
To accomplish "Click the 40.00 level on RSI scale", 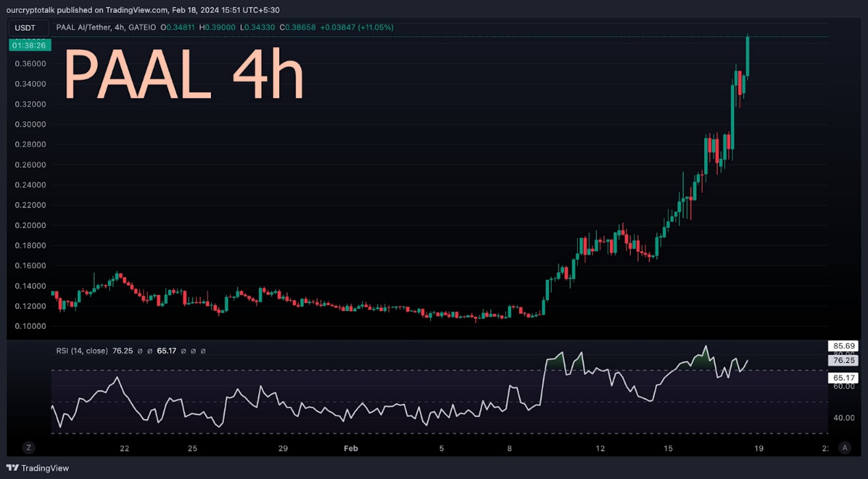I will click(844, 418).
